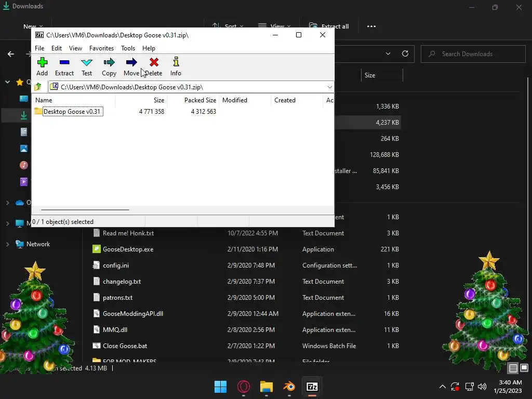Open the View menu in 7-Zip
This screenshot has height=399, width=532.
coord(75,48)
